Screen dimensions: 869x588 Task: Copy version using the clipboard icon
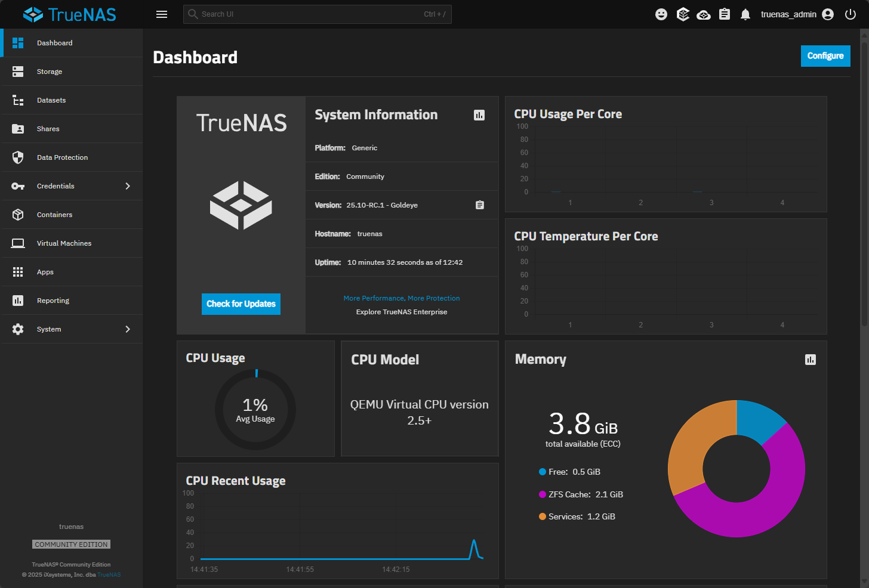tap(480, 205)
